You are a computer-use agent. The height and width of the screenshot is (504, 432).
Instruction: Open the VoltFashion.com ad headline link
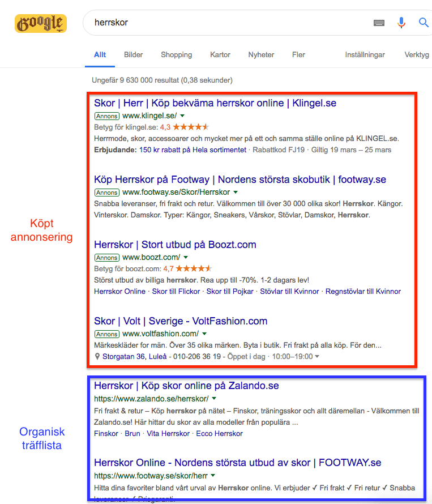tap(181, 321)
